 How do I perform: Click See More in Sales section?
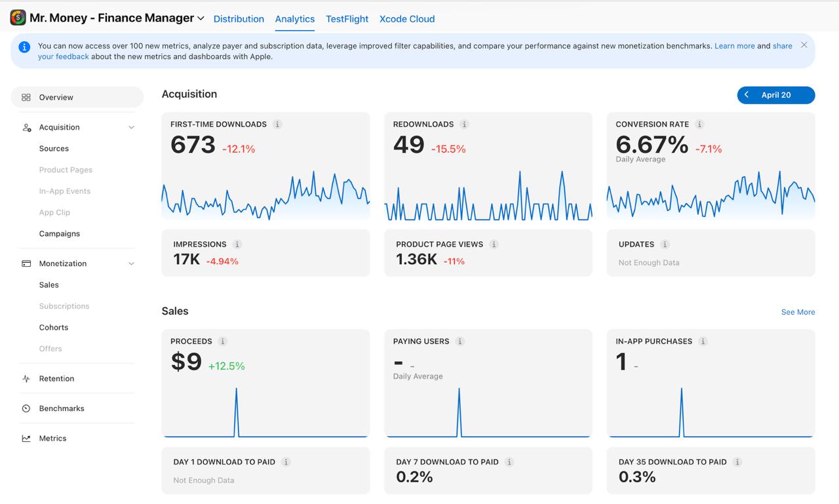click(798, 312)
